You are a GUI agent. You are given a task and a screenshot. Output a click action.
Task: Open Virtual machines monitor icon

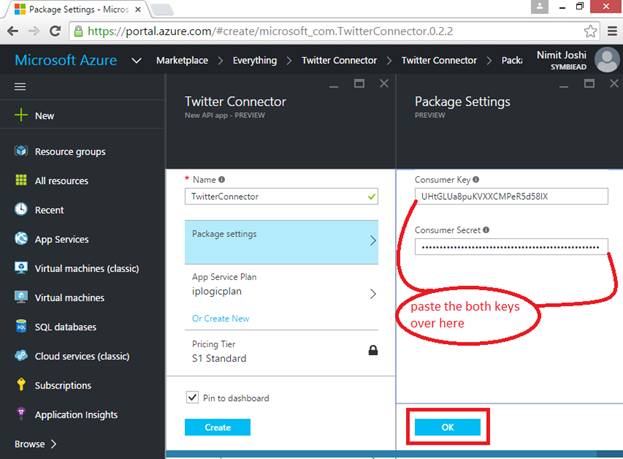pyautogui.click(x=21, y=297)
